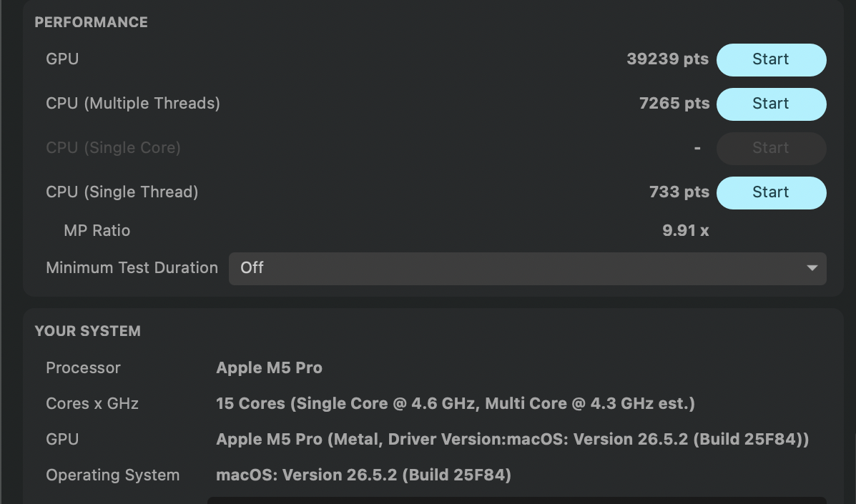This screenshot has width=856, height=504.
Task: Click the 9.91 x MP Ratio value
Action: tap(686, 230)
